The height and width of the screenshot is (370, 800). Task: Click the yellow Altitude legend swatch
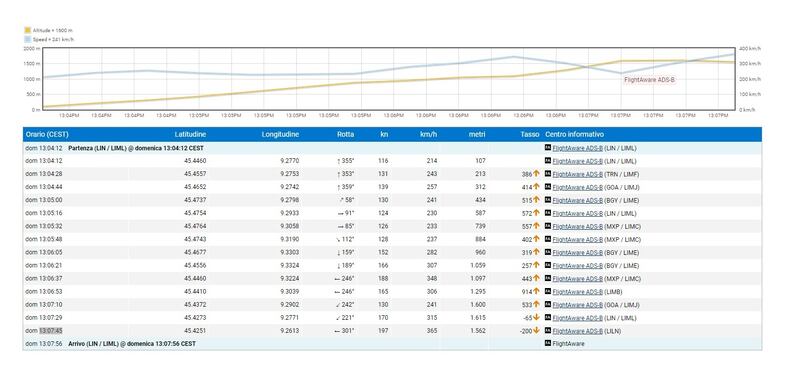[x=28, y=30]
